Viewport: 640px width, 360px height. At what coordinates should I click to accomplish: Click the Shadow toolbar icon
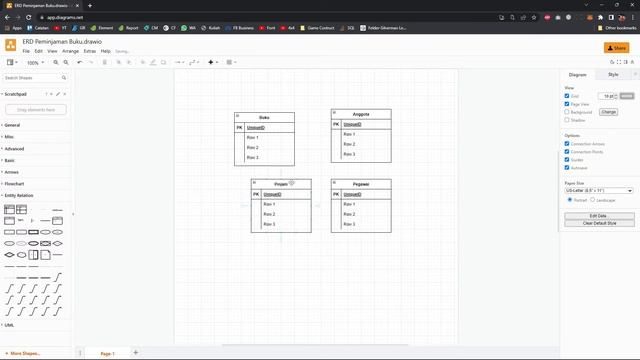163,62
